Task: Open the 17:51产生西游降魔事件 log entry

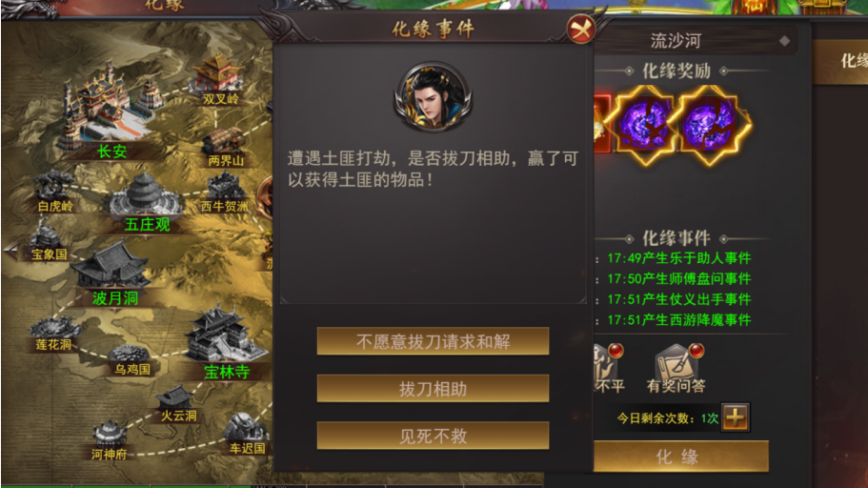Action: pos(678,320)
